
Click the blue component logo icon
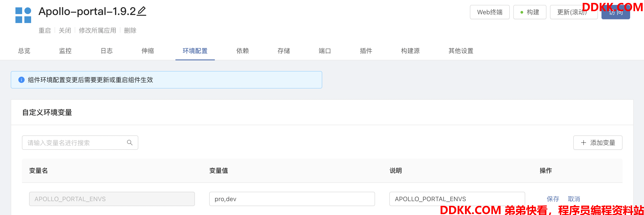[23, 15]
